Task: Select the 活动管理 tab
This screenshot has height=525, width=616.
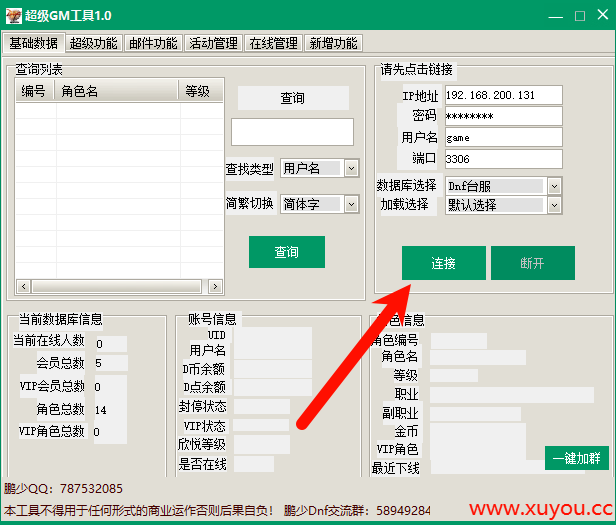Action: (x=213, y=43)
